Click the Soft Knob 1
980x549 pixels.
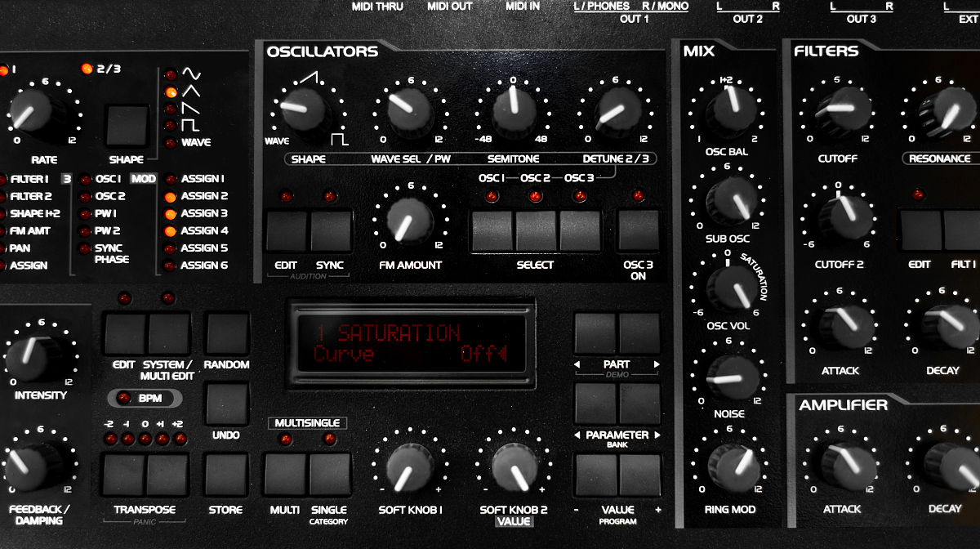point(409,466)
